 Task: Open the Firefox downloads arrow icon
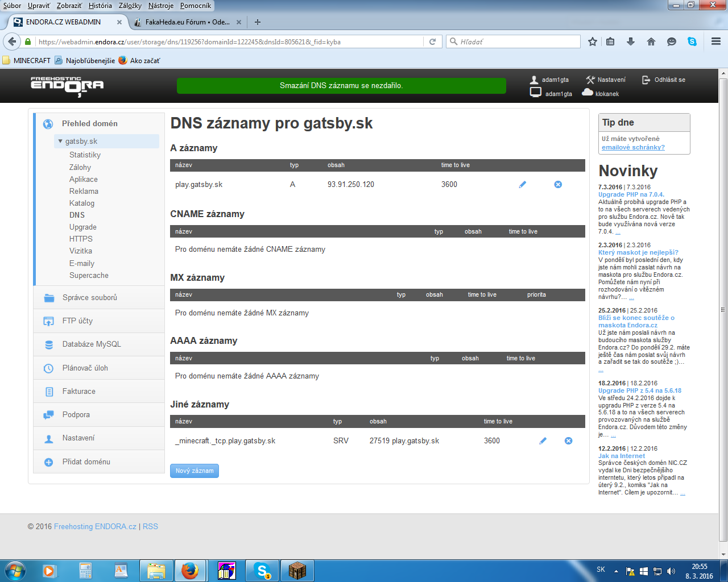631,41
